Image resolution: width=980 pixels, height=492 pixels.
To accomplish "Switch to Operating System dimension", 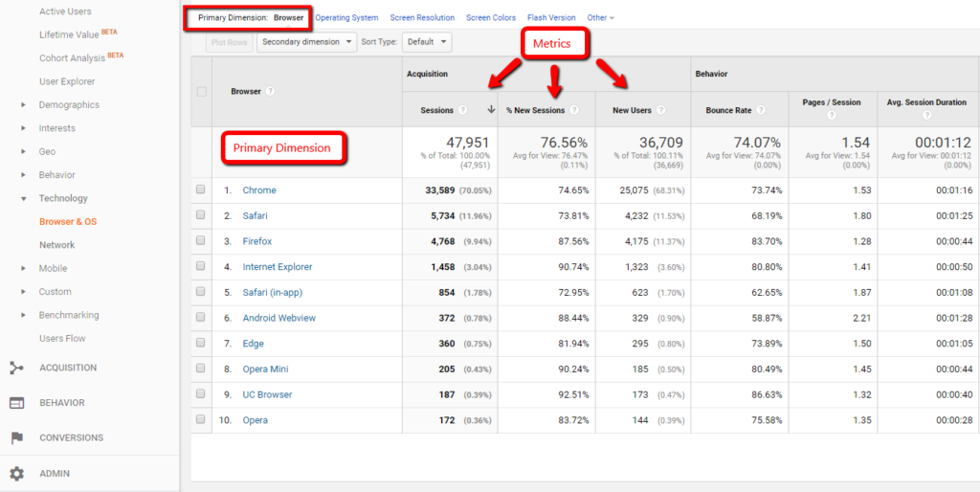I will click(346, 18).
